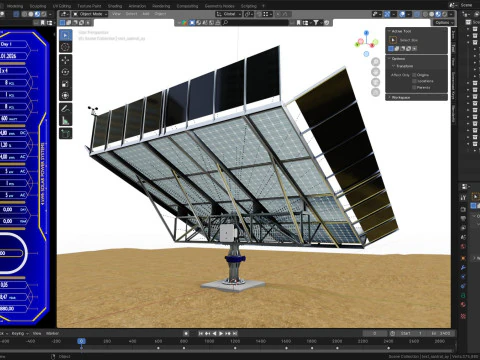Select the Select Box tool in viewport toolbar
Screen dimensions: 480x360
pos(65,35)
